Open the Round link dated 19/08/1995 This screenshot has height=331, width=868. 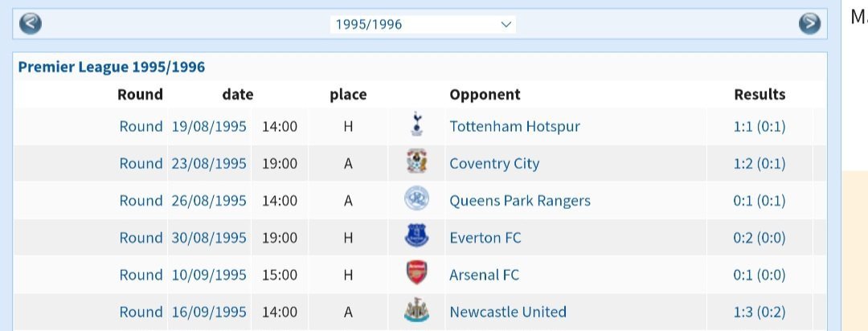point(141,126)
